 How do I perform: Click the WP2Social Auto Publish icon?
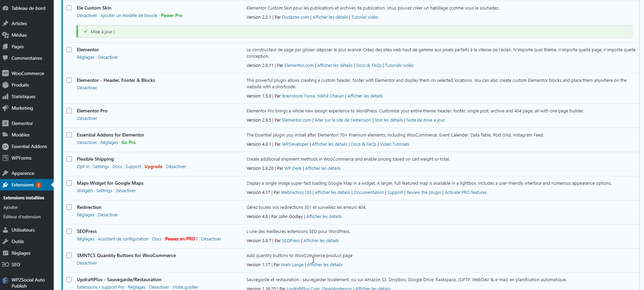click(x=5, y=280)
